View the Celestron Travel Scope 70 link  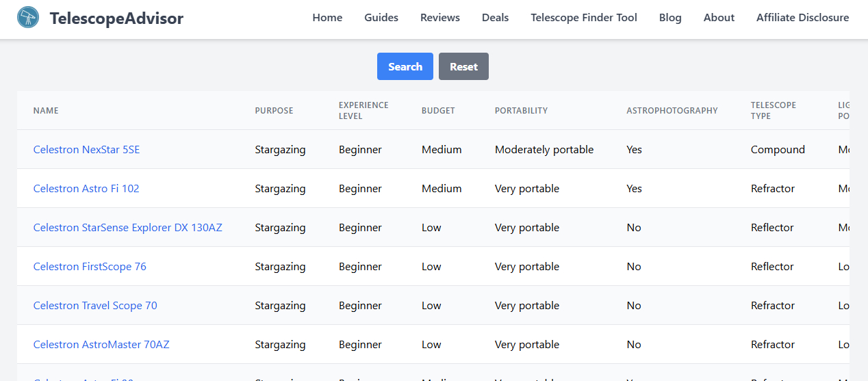(x=95, y=306)
